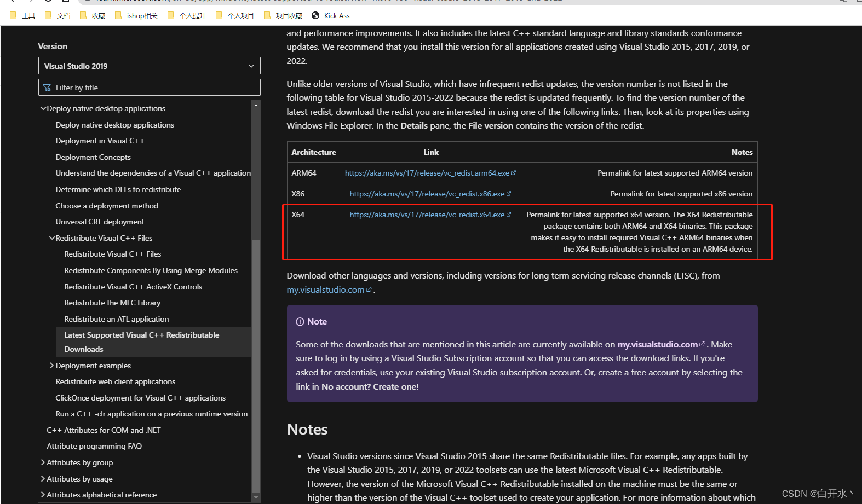Open the 文档 bookmark folder
The height and width of the screenshot is (504, 862).
tap(58, 15)
